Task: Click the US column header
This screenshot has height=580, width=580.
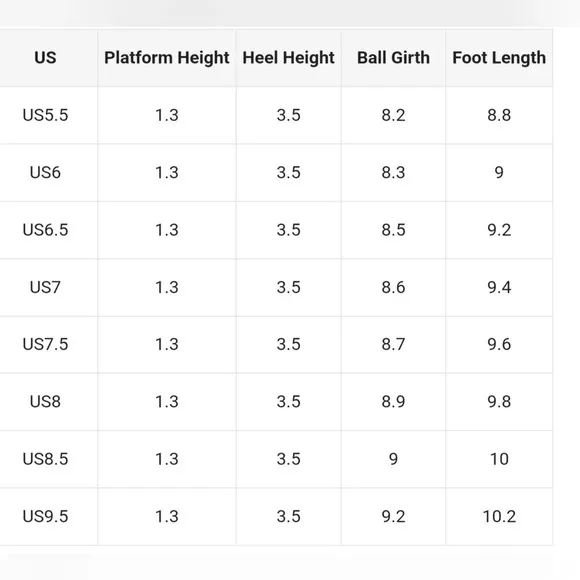Action: [x=45, y=58]
